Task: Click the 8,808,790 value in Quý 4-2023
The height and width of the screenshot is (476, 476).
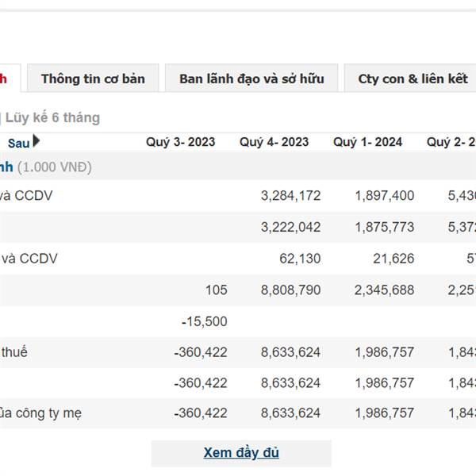Action: click(290, 290)
